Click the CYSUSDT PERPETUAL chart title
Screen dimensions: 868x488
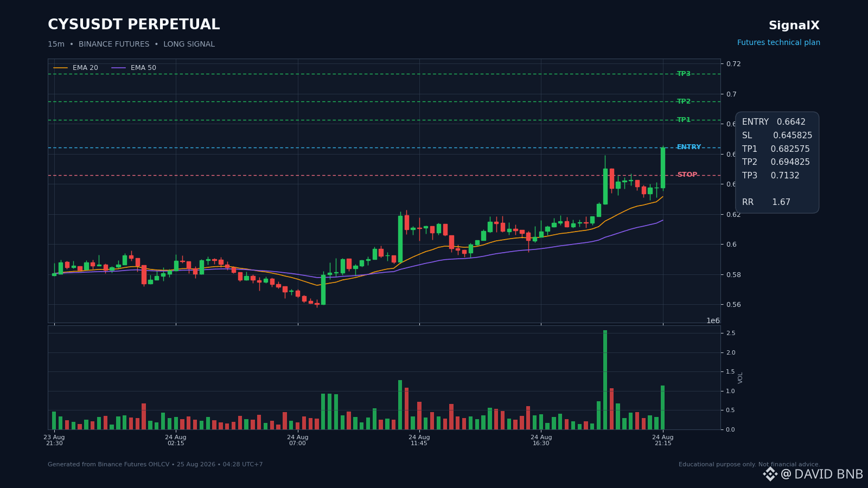coord(134,25)
